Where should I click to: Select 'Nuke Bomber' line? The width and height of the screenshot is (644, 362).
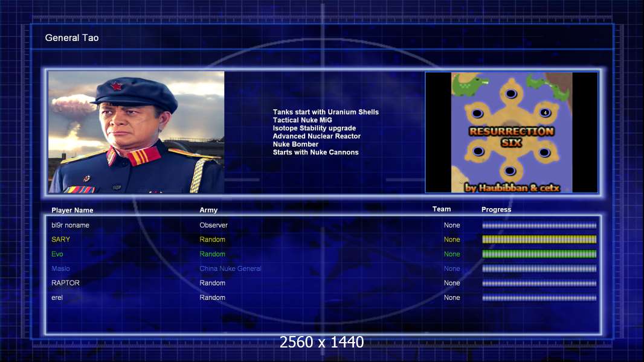coord(295,144)
